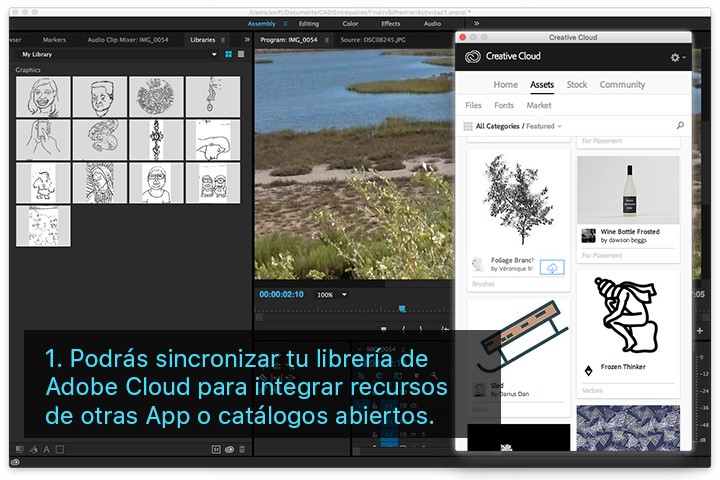Open the Assembly workspace menu icon
The height and width of the screenshot is (480, 720).
click(x=285, y=23)
